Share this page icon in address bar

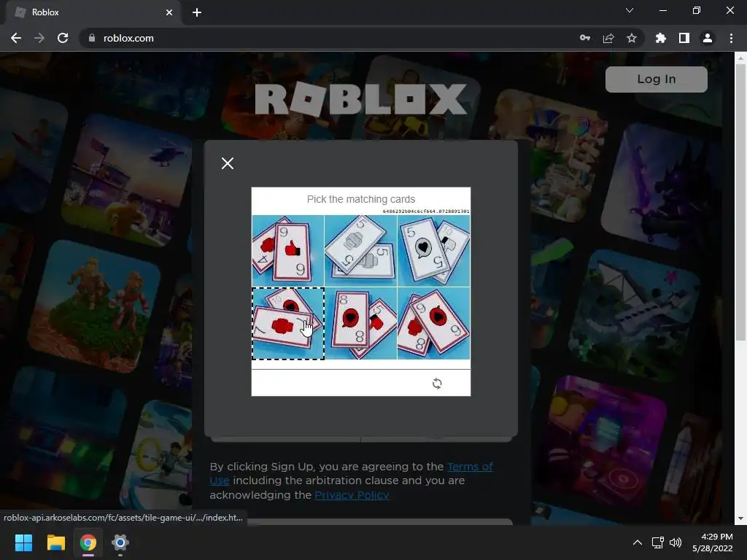608,38
